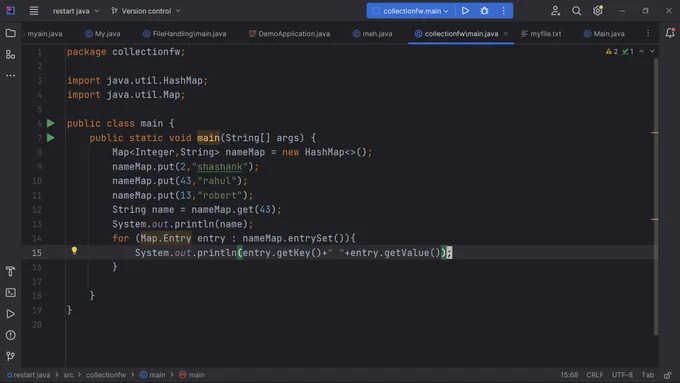The height and width of the screenshot is (383, 680).
Task: Open go-to-line 15:68 position indicator
Action: coord(569,375)
